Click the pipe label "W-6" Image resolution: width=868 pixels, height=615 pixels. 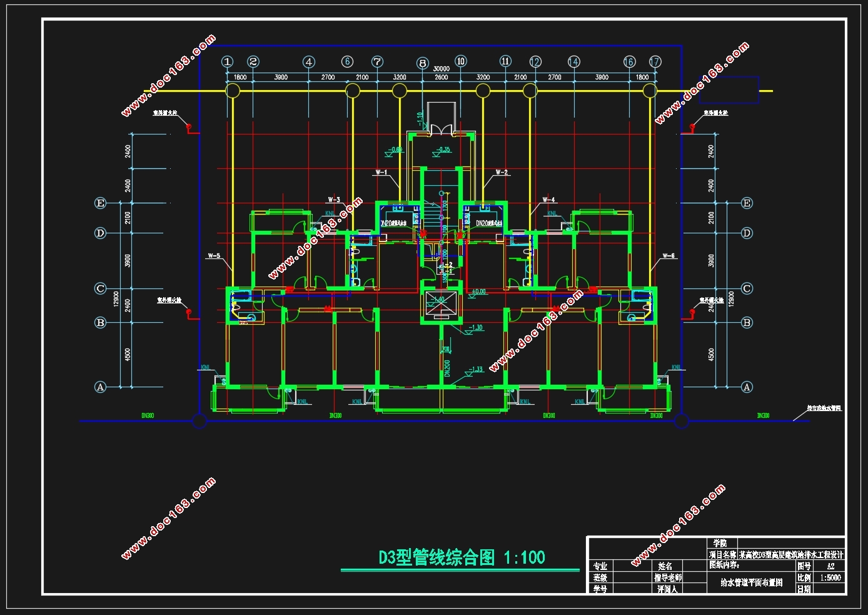point(669,256)
